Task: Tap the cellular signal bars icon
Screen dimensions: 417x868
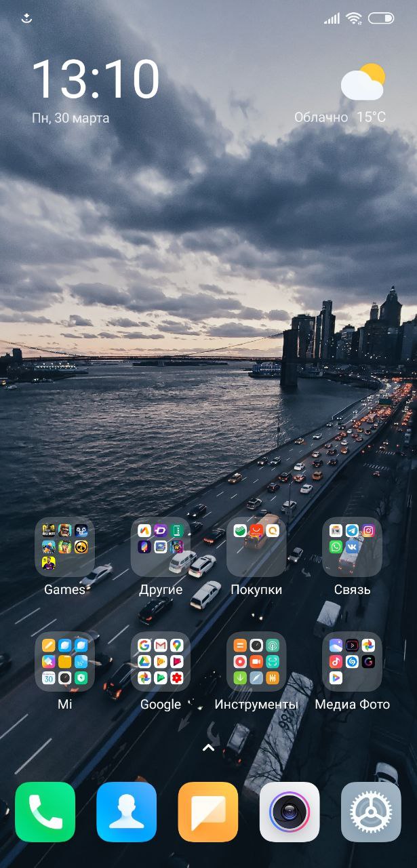Action: pyautogui.click(x=332, y=18)
